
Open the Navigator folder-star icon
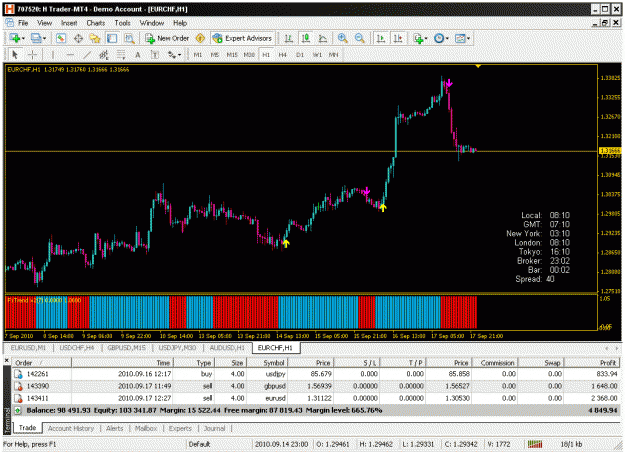point(95,38)
